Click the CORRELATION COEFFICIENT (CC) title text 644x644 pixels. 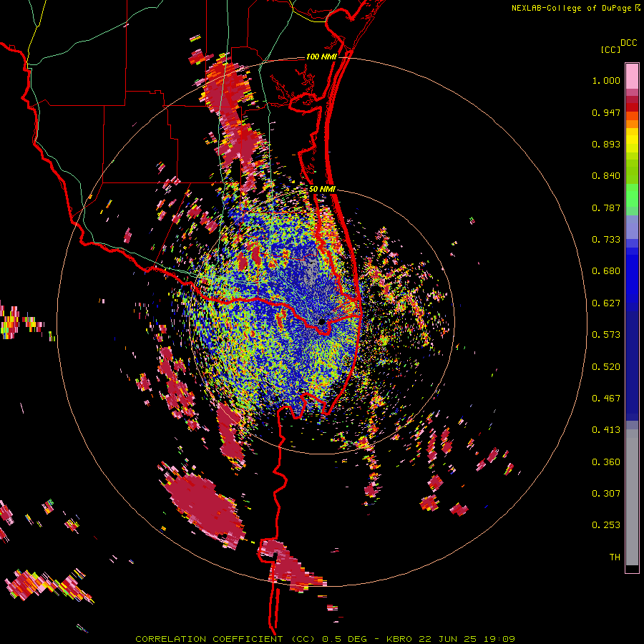tap(225, 639)
